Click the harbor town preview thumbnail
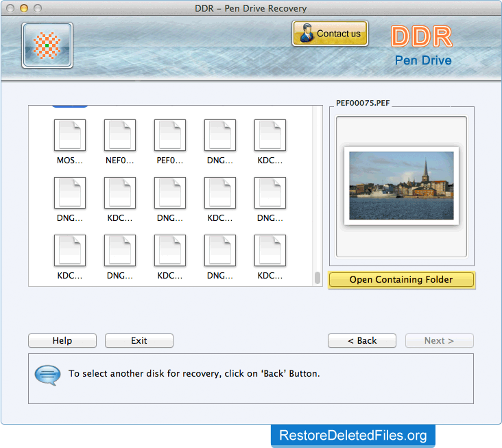The image size is (502, 448). [401, 186]
